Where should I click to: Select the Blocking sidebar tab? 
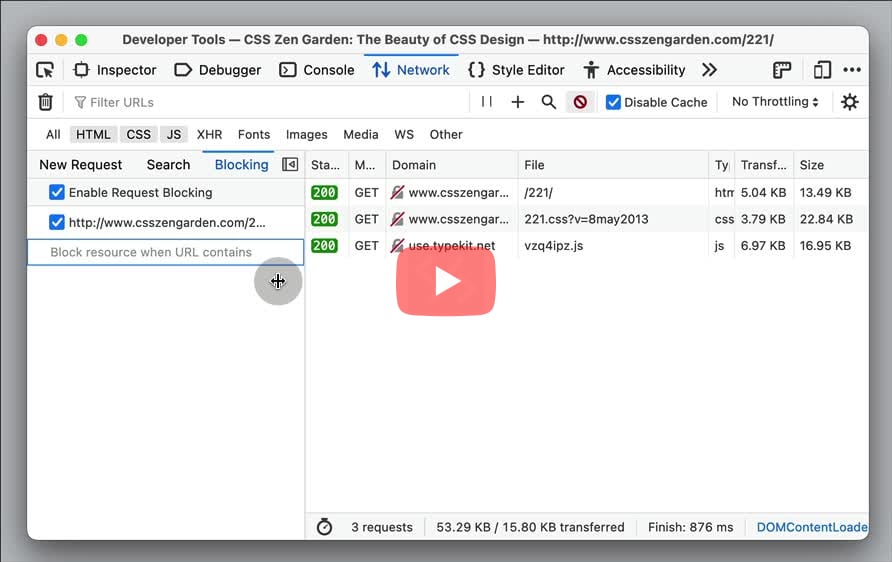[241, 165]
